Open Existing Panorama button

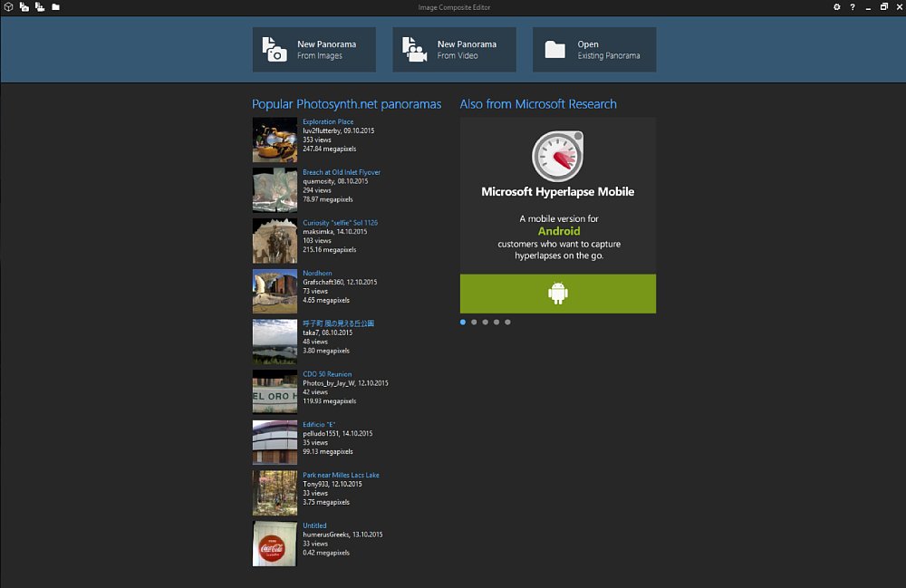594,50
